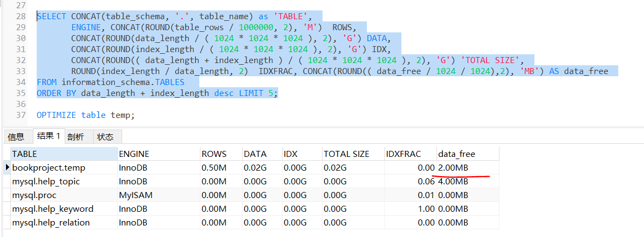This screenshot has height=237, width=644.
Task: Click the current row indicator arrow
Action: point(7,167)
